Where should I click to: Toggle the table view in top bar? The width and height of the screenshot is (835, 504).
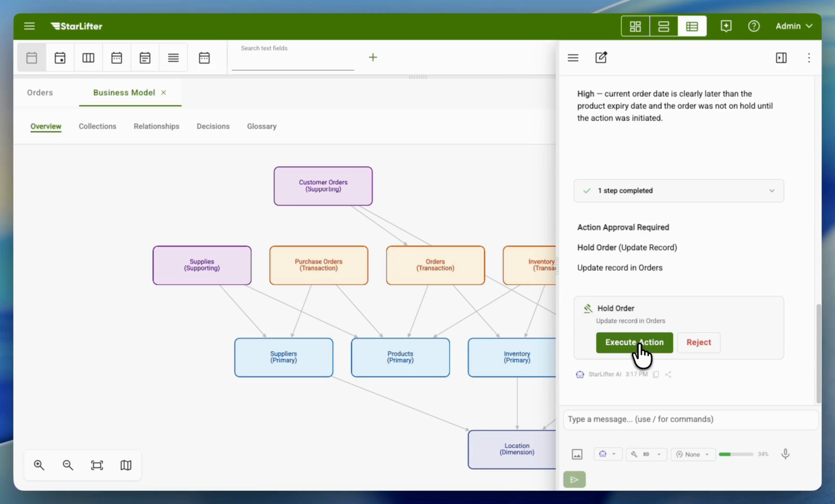[x=692, y=26]
